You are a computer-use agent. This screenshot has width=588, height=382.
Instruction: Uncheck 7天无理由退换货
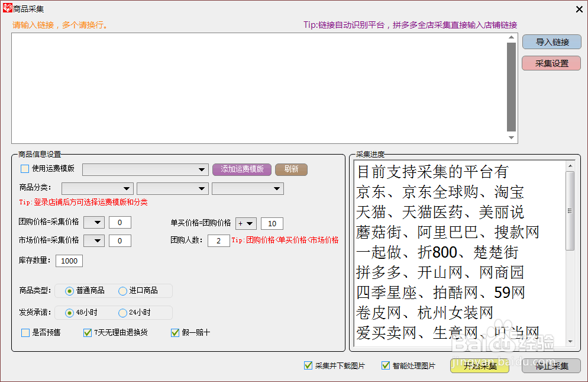tap(87, 332)
